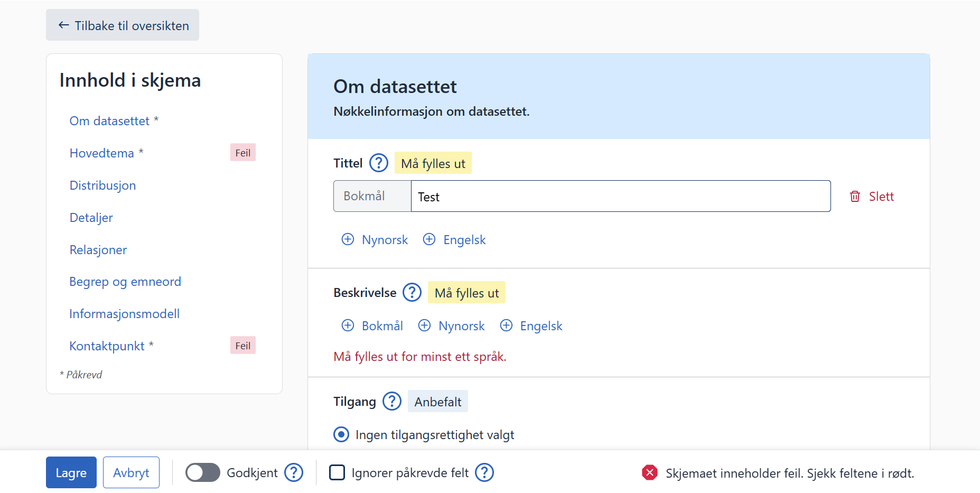Image resolution: width=980 pixels, height=493 pixels.
Task: Show help for the Godkjent toggle
Action: click(293, 472)
